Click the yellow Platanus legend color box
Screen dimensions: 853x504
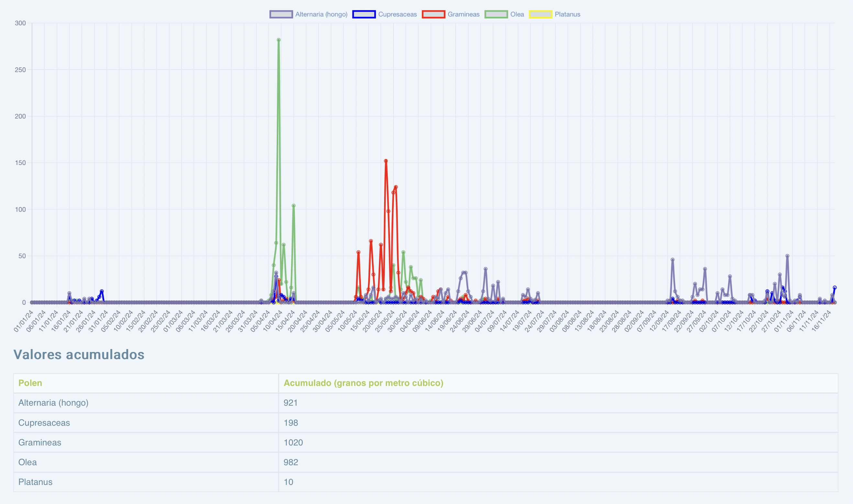pos(540,14)
